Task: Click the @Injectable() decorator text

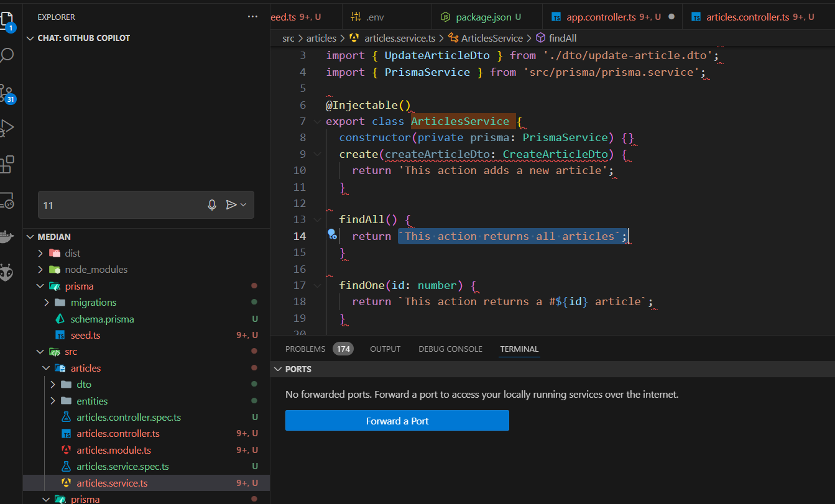Action: point(368,104)
